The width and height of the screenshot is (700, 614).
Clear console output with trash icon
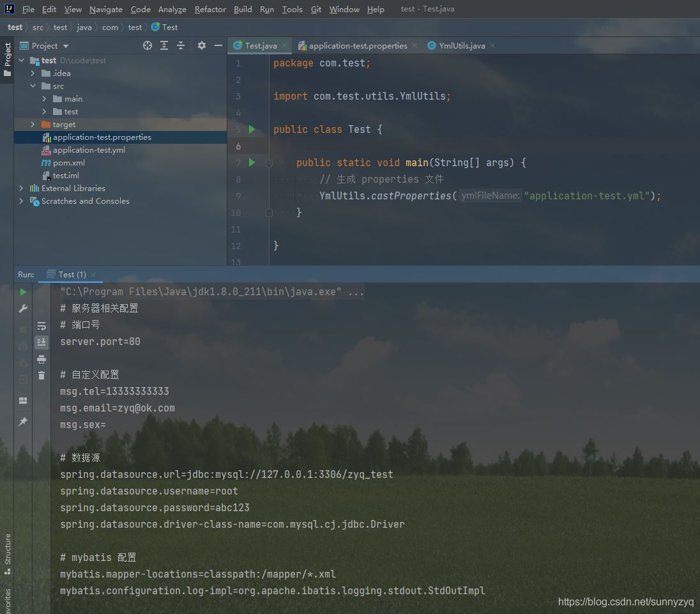[42, 376]
